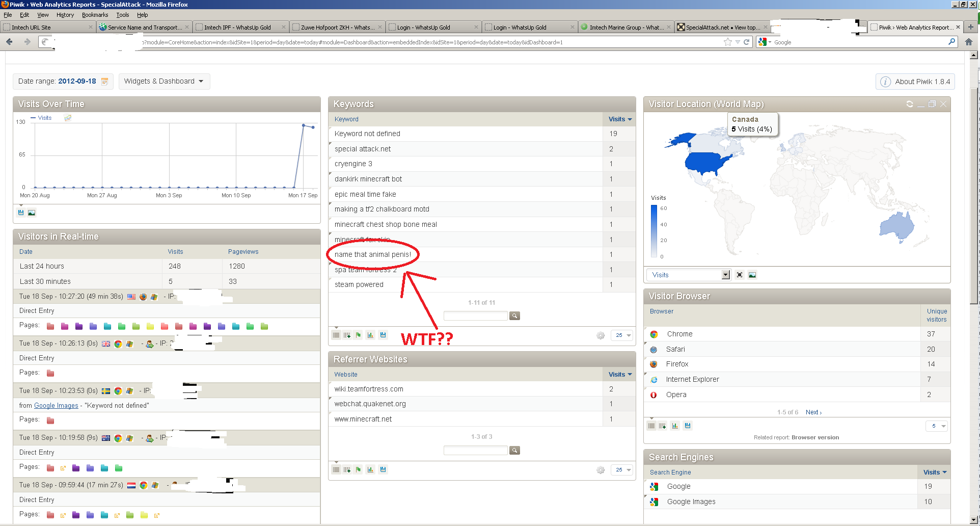Open the Visitor Browser rows limit dropdown showing 5
This screenshot has height=526, width=980.
[936, 426]
